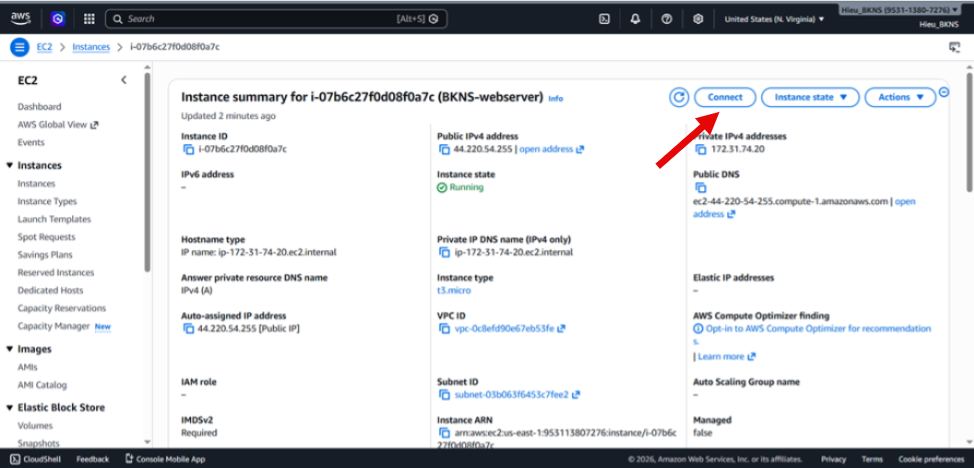The image size is (974, 468).
Task: Open Dedicated Hosts in sidebar
Action: click(x=50, y=290)
